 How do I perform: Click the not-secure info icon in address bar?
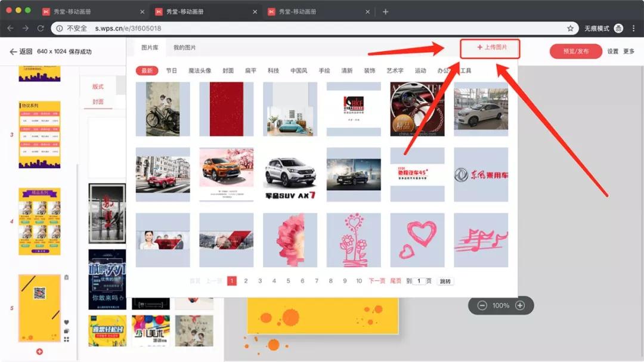pos(60,29)
